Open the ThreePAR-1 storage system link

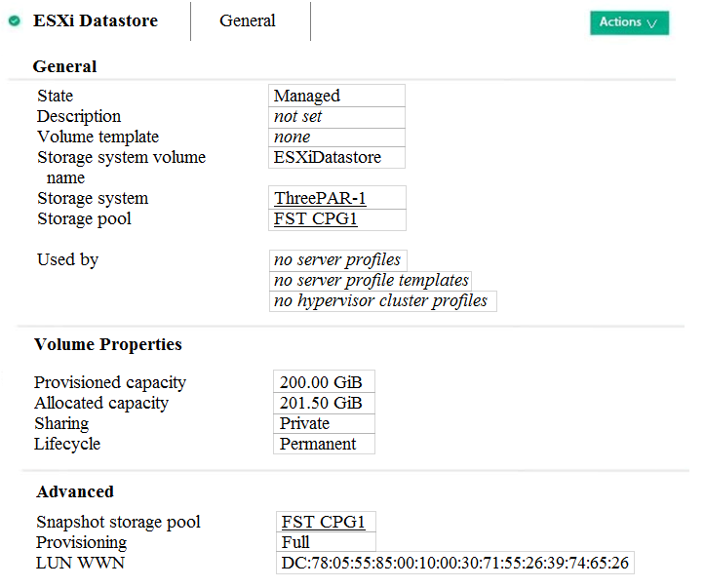click(321, 199)
